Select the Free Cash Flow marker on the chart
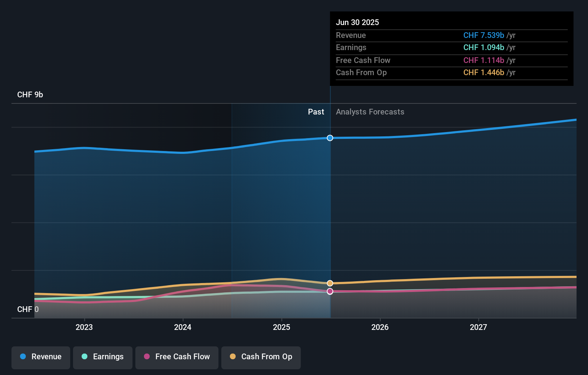 (330, 291)
